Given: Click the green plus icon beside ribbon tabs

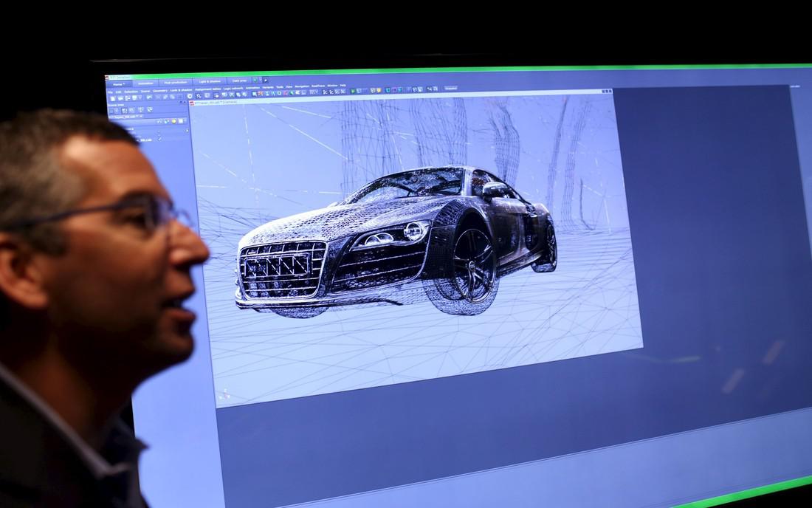Looking at the screenshot, I should tap(255, 80).
